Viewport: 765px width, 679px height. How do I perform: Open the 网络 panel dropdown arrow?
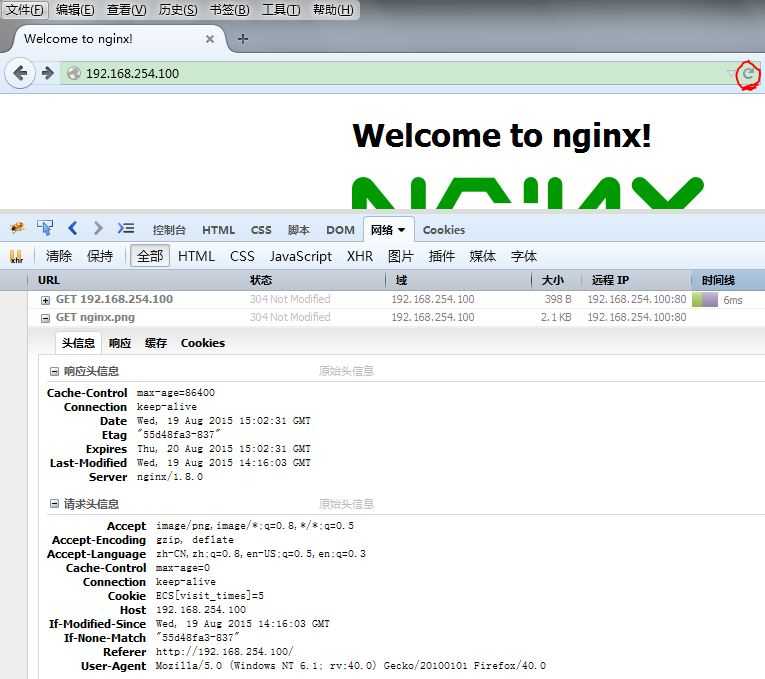[402, 230]
